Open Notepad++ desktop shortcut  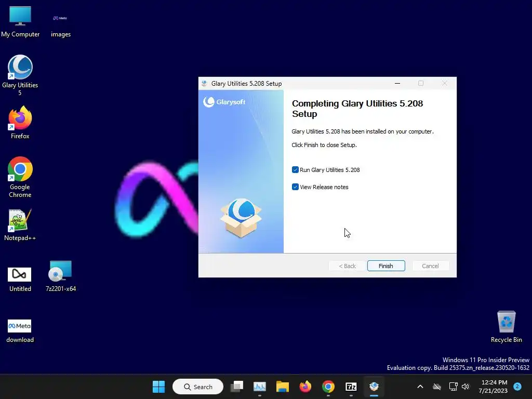(x=20, y=224)
